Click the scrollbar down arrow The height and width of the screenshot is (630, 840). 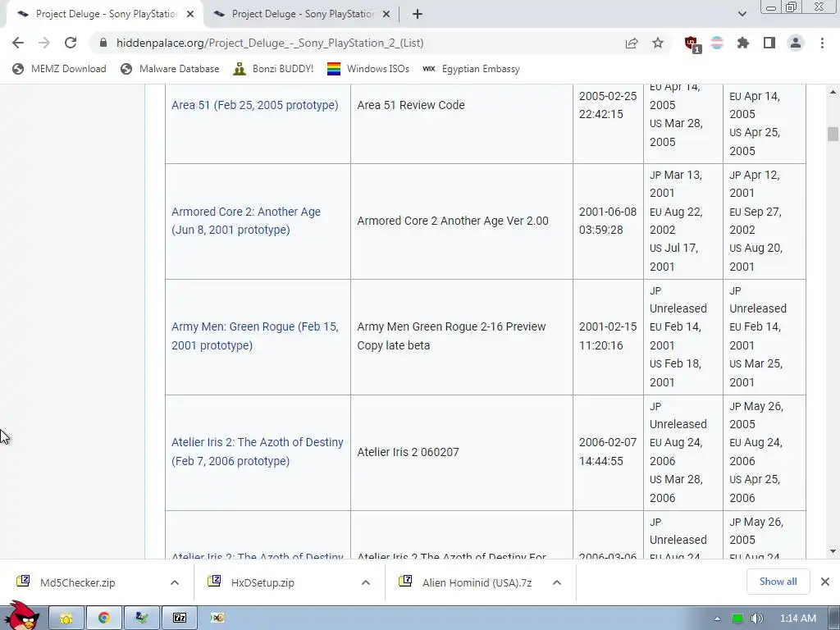[833, 550]
